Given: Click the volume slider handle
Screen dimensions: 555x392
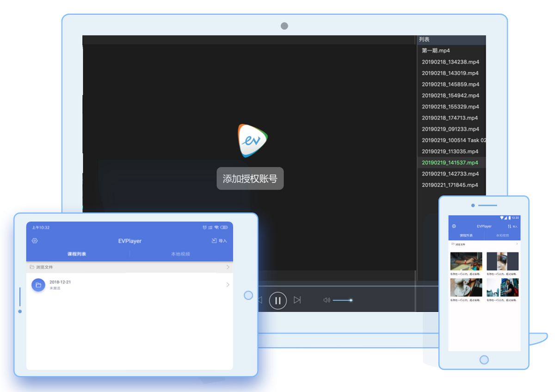Looking at the screenshot, I should (x=351, y=300).
